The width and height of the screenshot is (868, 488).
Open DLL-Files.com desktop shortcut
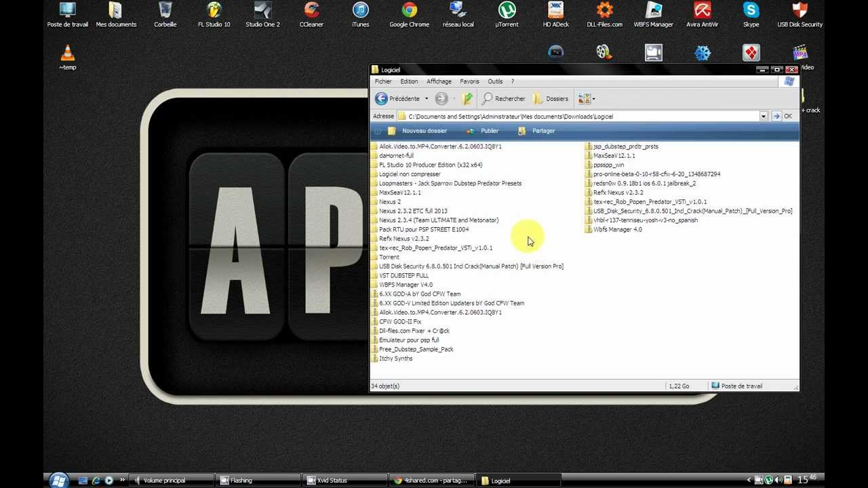tap(604, 15)
